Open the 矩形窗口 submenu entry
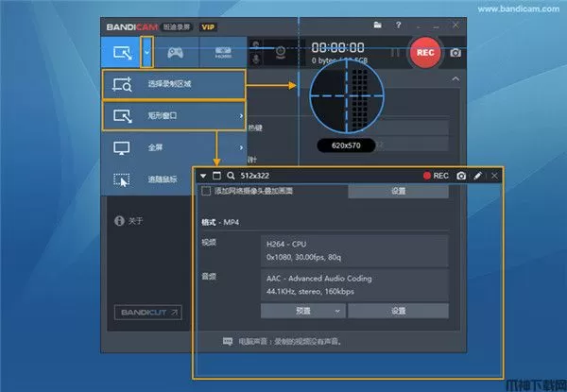 [174, 116]
